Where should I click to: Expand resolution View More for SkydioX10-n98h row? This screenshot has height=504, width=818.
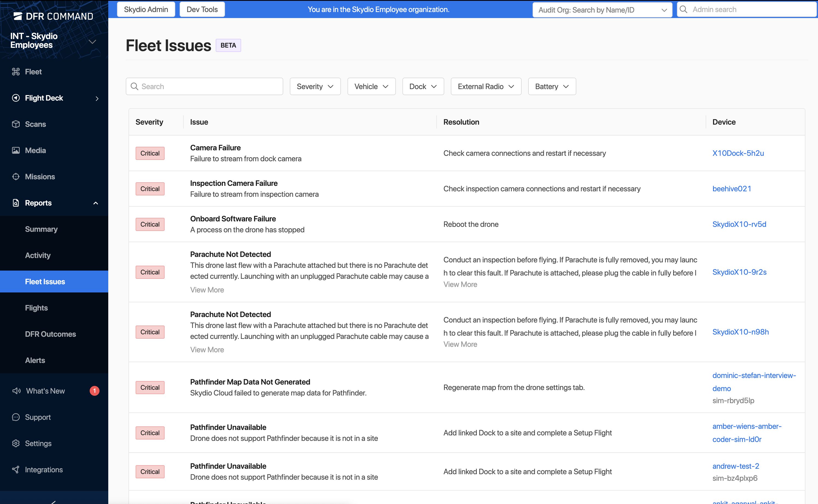pyautogui.click(x=460, y=344)
